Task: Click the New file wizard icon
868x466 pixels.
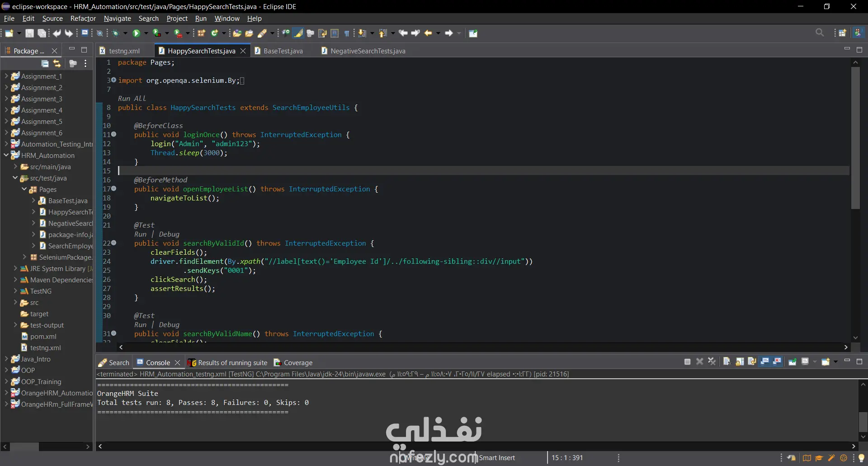Action: 9,33
